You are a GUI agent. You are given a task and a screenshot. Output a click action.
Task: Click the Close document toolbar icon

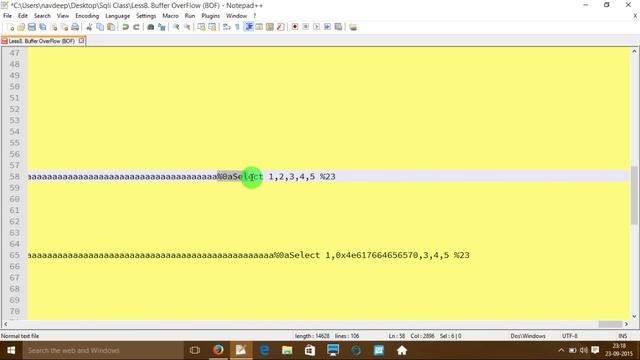click(53, 27)
